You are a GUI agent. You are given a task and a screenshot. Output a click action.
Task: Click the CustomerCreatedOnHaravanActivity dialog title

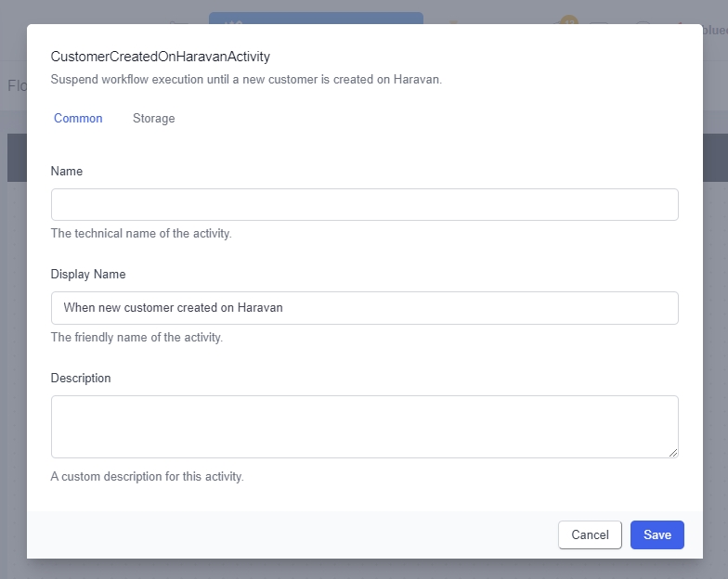[161, 58]
